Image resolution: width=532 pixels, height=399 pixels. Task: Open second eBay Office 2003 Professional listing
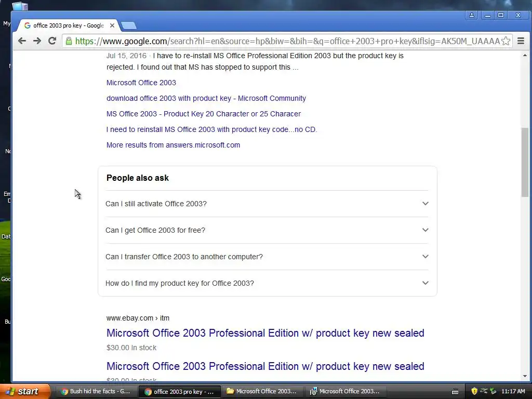(x=265, y=366)
